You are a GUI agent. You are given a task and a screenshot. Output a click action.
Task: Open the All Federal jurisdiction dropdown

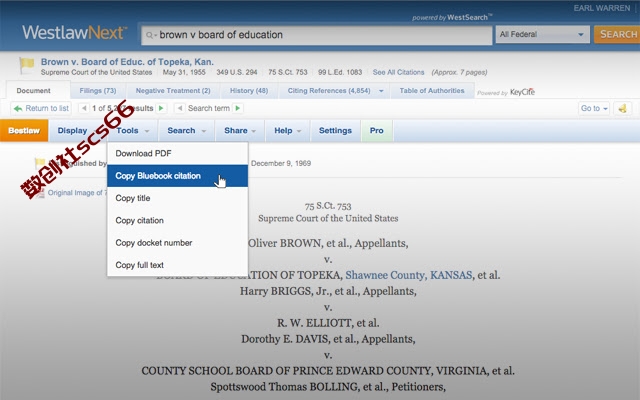(x=542, y=35)
